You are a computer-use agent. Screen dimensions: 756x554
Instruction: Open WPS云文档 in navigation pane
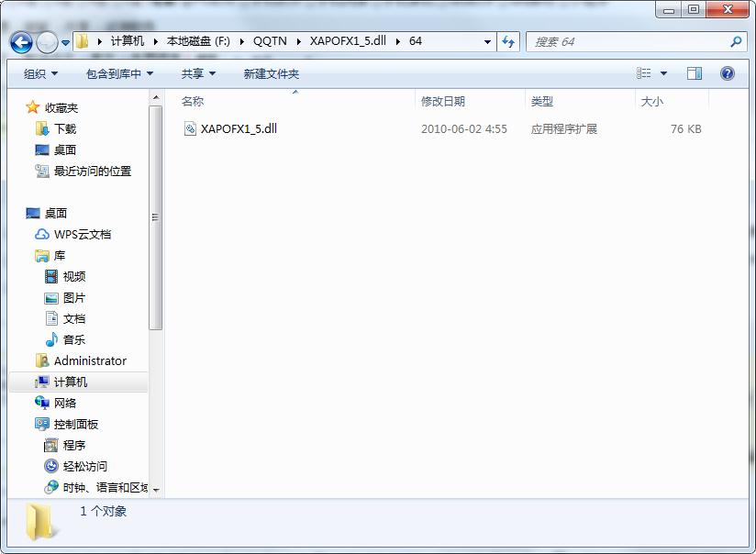(x=83, y=234)
